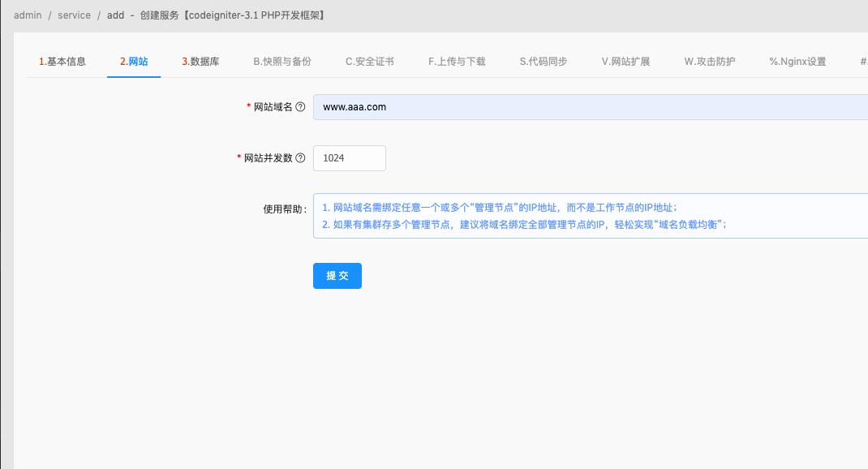
Task: Open the V.网站扩展 tab
Action: [x=625, y=62]
